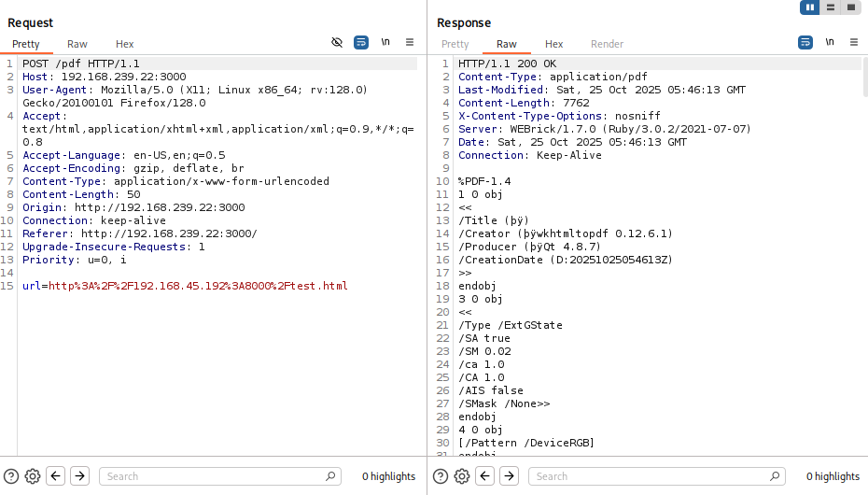Screen dimensions: 868x495
Task: Toggle line wrap in Request editor
Action: tap(361, 43)
